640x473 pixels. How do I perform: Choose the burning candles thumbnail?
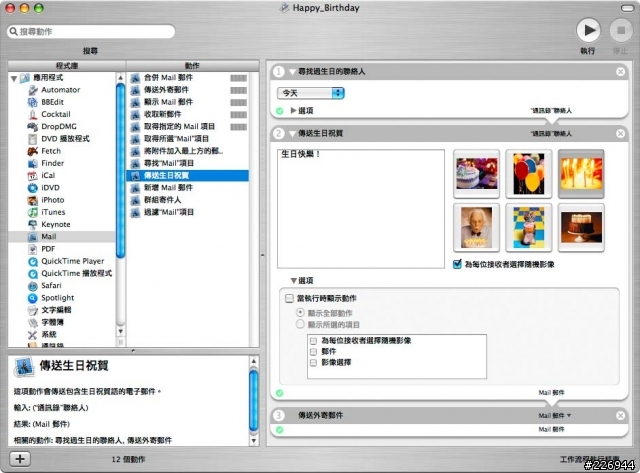click(581, 174)
